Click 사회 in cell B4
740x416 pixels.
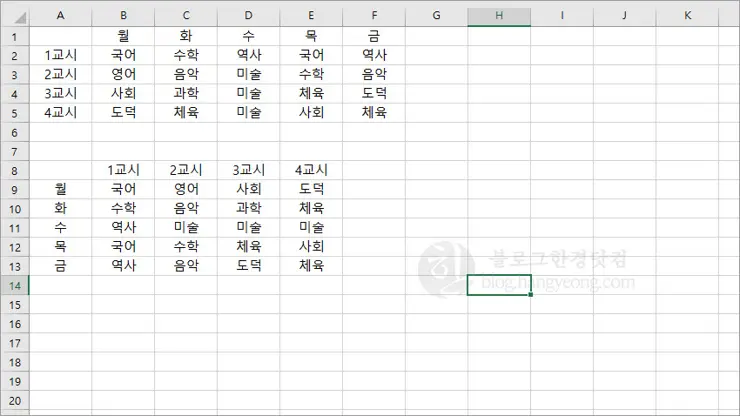coord(123,93)
